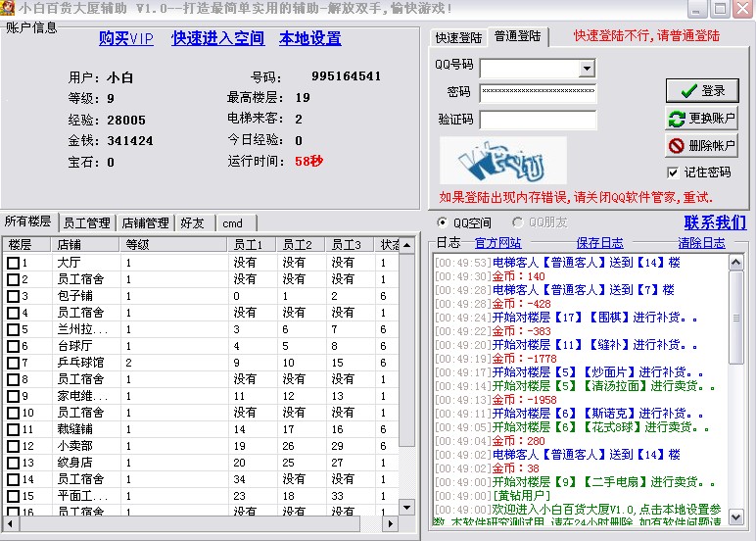The width and height of the screenshot is (756, 541).
Task: Click the app icon in the title bar
Action: 7,8
